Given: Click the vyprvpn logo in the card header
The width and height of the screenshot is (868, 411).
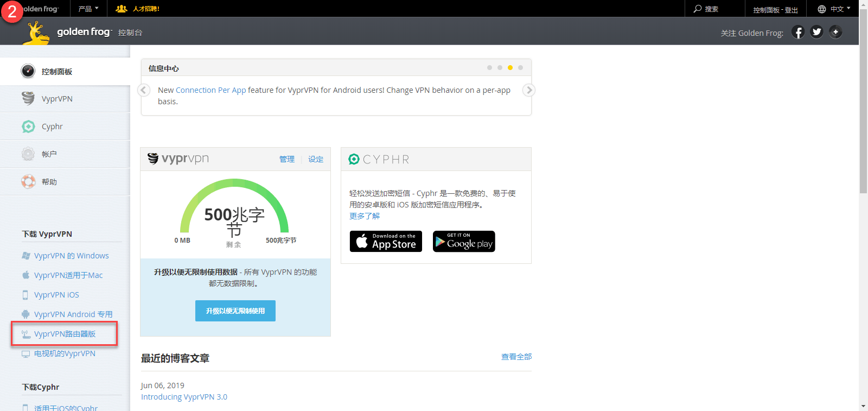Looking at the screenshot, I should click(178, 159).
